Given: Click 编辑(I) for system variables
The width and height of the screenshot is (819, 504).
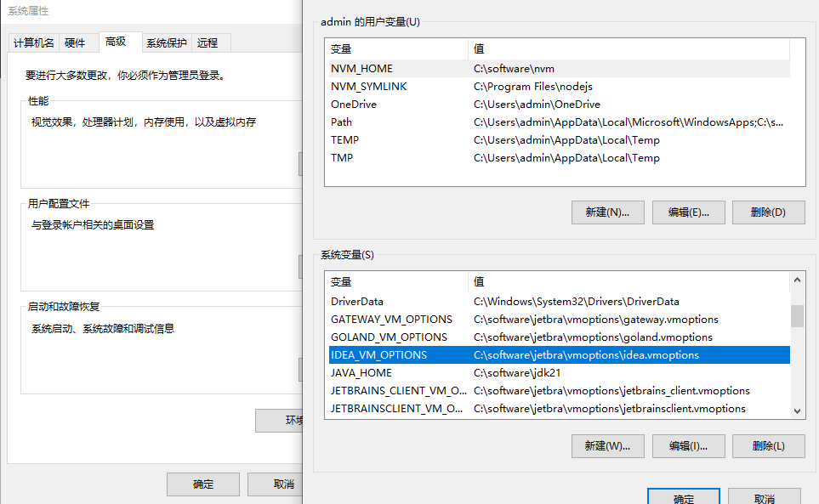Looking at the screenshot, I should (x=688, y=445).
